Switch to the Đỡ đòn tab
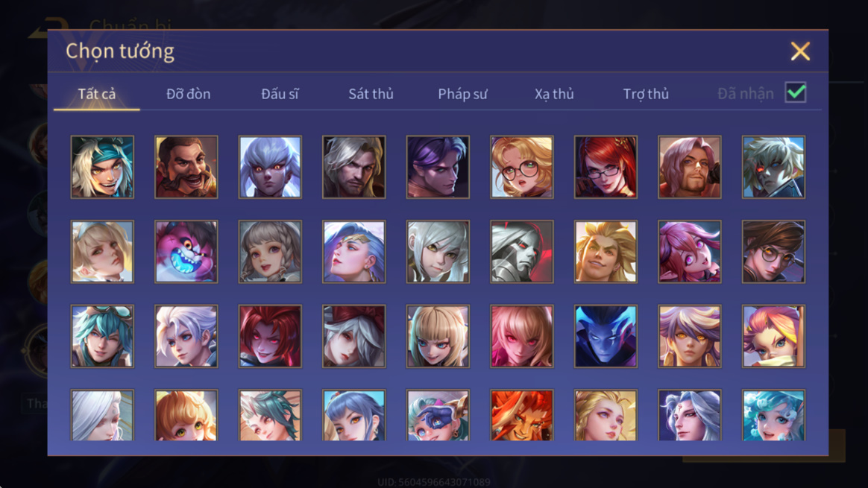 [x=188, y=94]
